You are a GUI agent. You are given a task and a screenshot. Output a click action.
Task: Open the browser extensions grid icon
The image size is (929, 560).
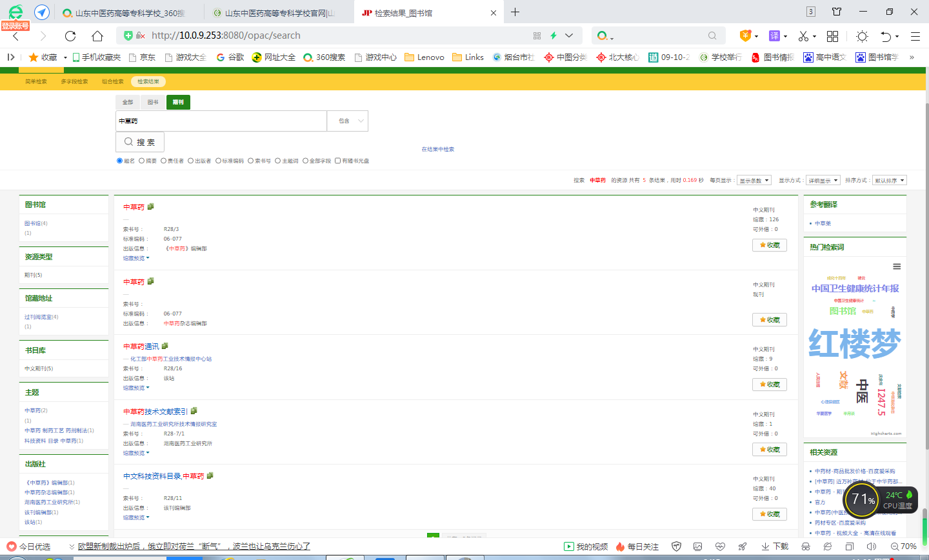tap(833, 35)
